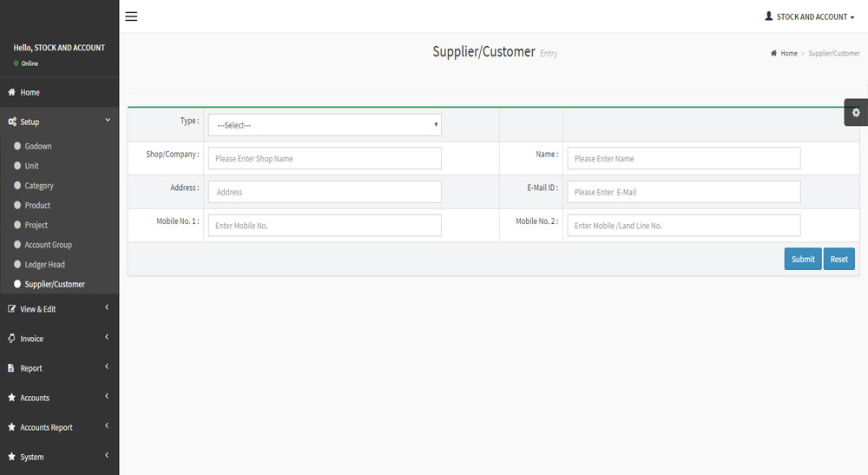Click into the Address field
This screenshot has height=475, width=868.
coord(325,192)
